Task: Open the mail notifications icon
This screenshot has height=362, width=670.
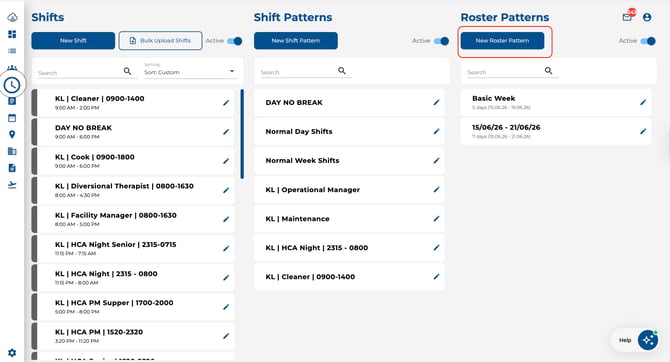Action: (627, 17)
